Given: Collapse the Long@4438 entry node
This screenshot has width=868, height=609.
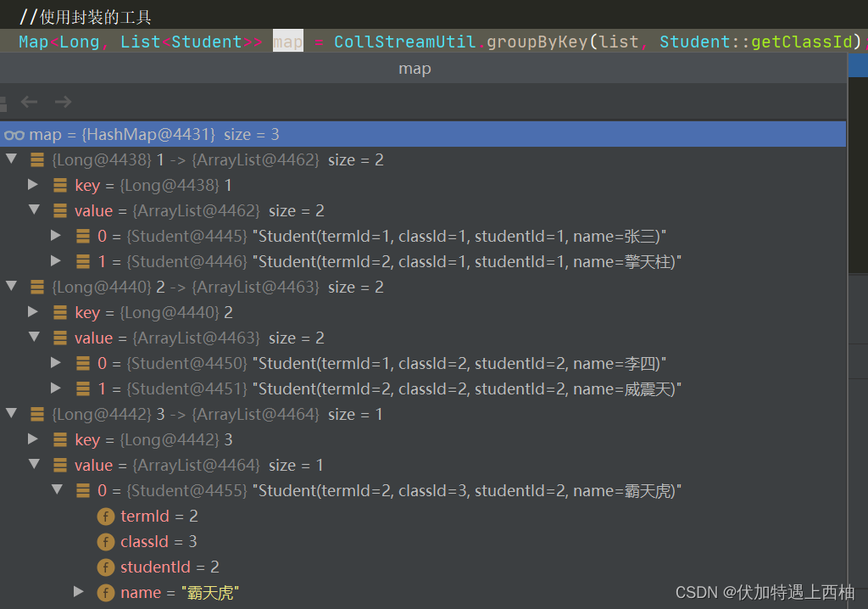Looking at the screenshot, I should (x=11, y=159).
